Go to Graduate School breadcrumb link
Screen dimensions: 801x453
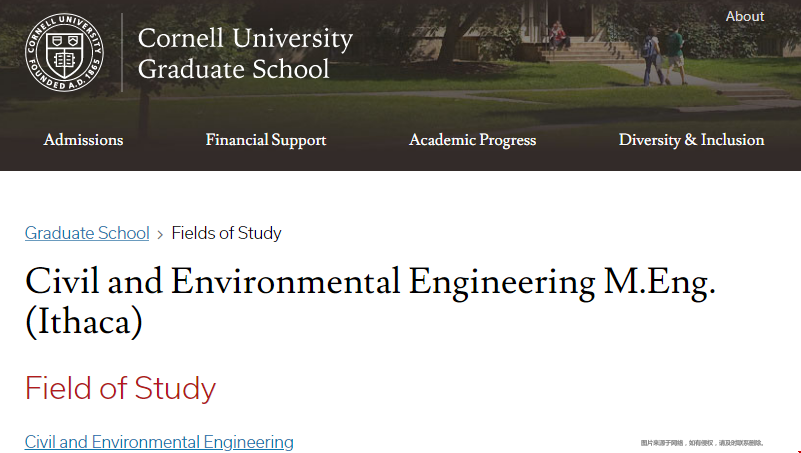click(x=87, y=233)
